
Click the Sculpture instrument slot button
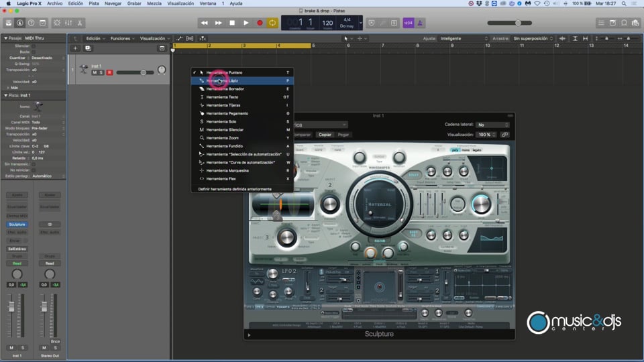[x=17, y=225]
